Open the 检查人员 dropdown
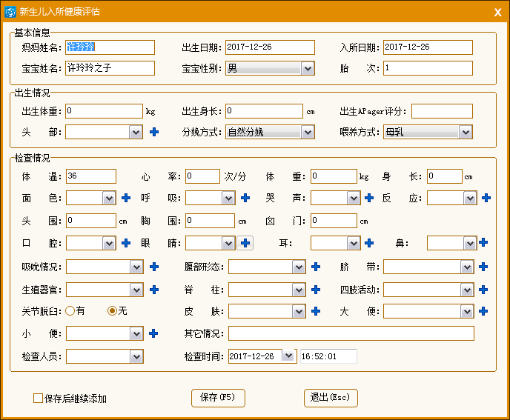The image size is (510, 420). click(136, 356)
